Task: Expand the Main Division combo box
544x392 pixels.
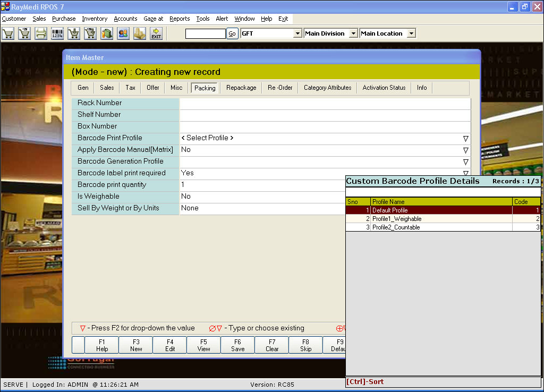Action: (353, 33)
